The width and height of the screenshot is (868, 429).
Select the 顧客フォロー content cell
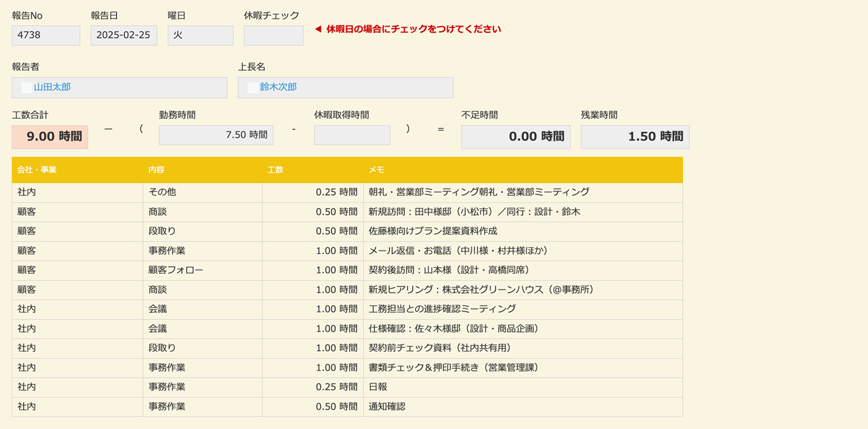pyautogui.click(x=176, y=270)
